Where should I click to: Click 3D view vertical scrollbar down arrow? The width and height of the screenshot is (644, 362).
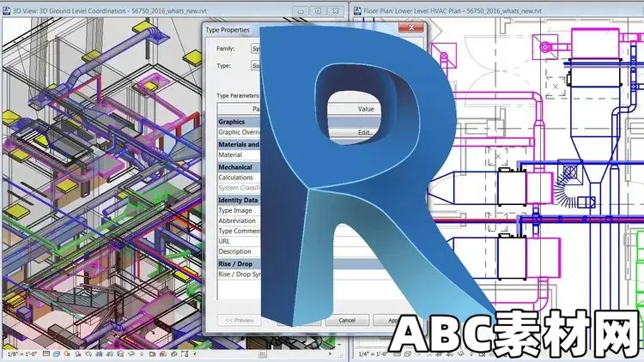click(339, 345)
